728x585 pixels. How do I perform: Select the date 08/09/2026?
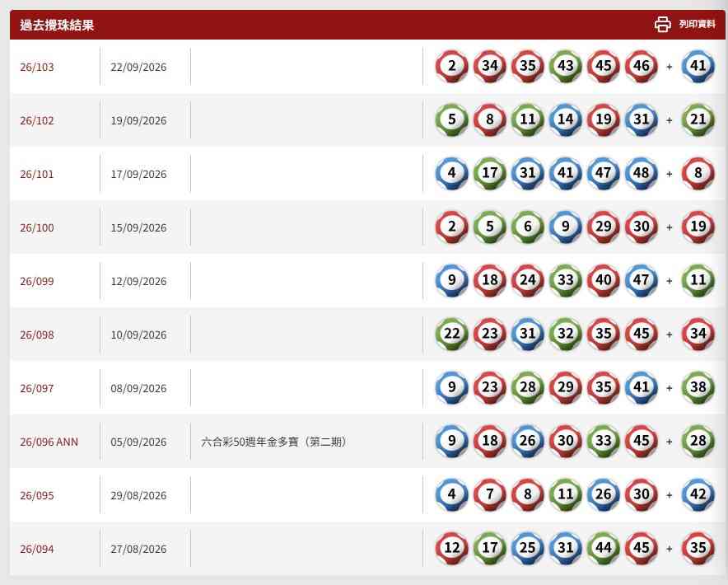[x=138, y=388]
